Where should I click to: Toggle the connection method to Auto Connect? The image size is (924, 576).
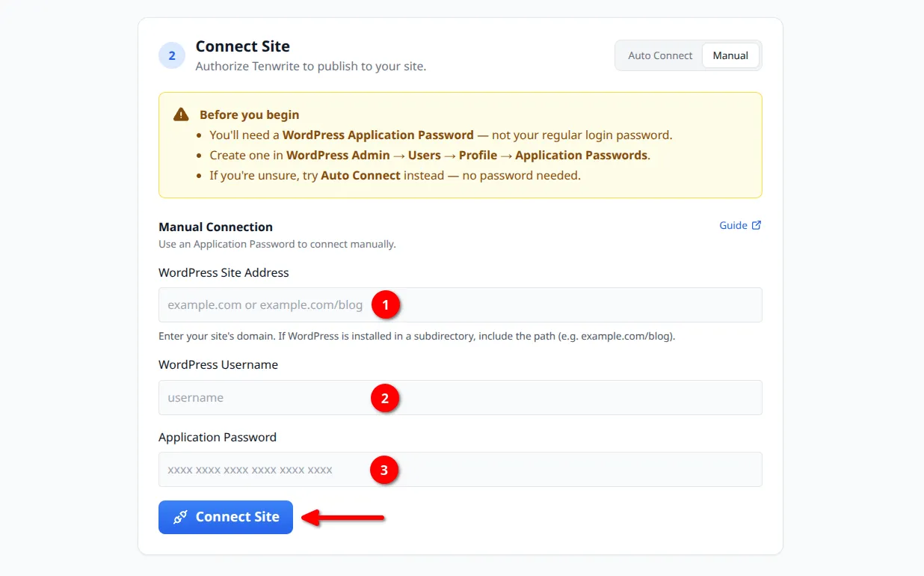pyautogui.click(x=660, y=55)
